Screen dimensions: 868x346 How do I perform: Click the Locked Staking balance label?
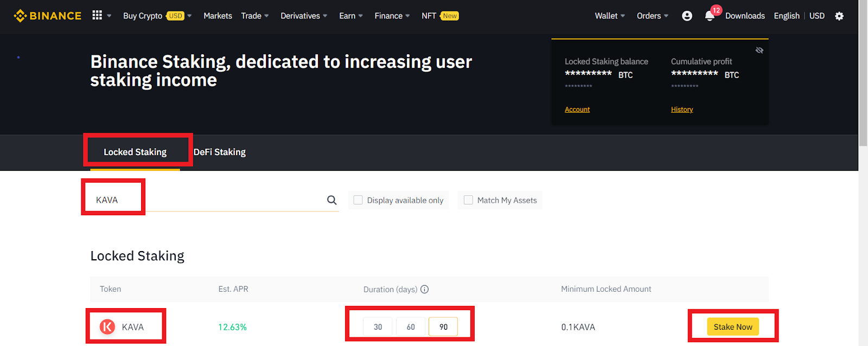[607, 61]
